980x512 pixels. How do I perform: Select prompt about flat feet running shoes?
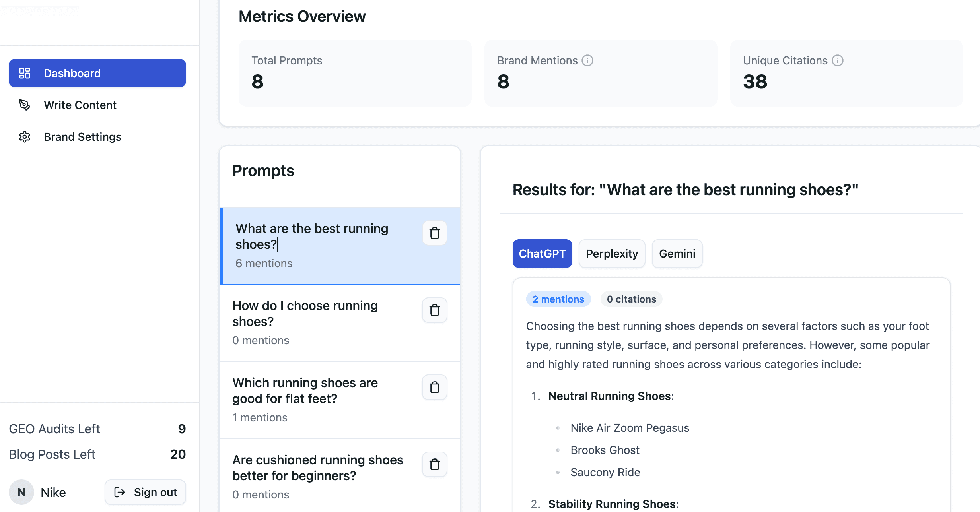pyautogui.click(x=340, y=400)
